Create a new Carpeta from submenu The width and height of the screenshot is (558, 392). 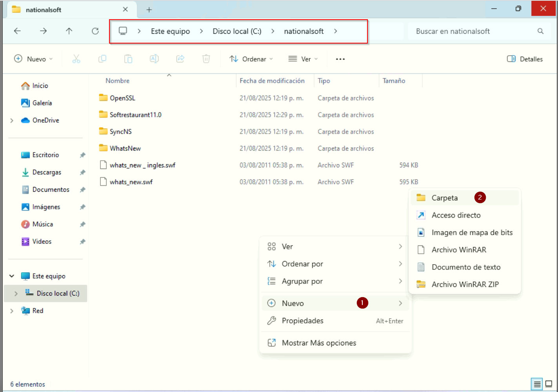pyautogui.click(x=465, y=198)
